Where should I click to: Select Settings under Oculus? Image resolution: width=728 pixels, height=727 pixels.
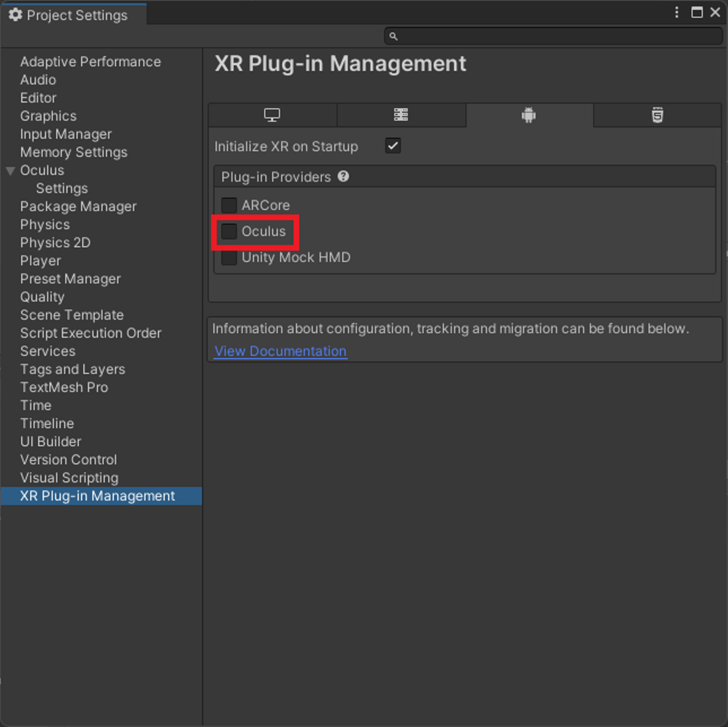tap(62, 189)
